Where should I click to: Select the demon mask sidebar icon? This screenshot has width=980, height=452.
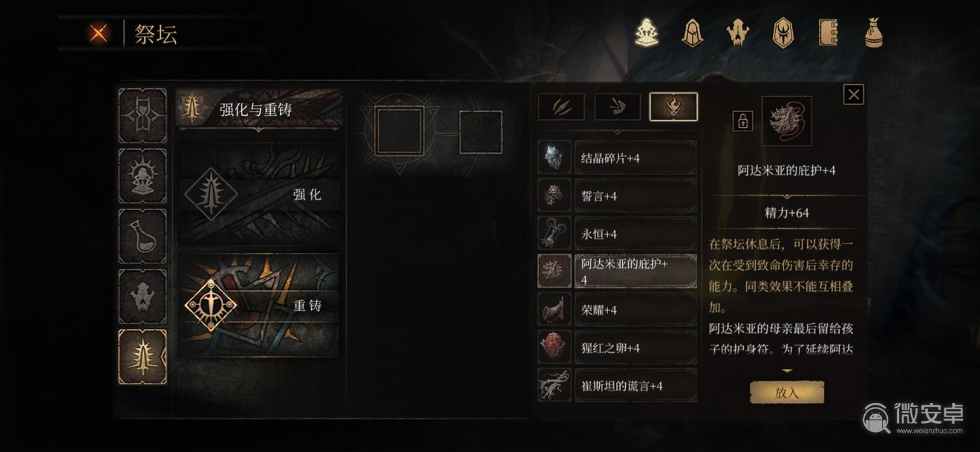(143, 297)
